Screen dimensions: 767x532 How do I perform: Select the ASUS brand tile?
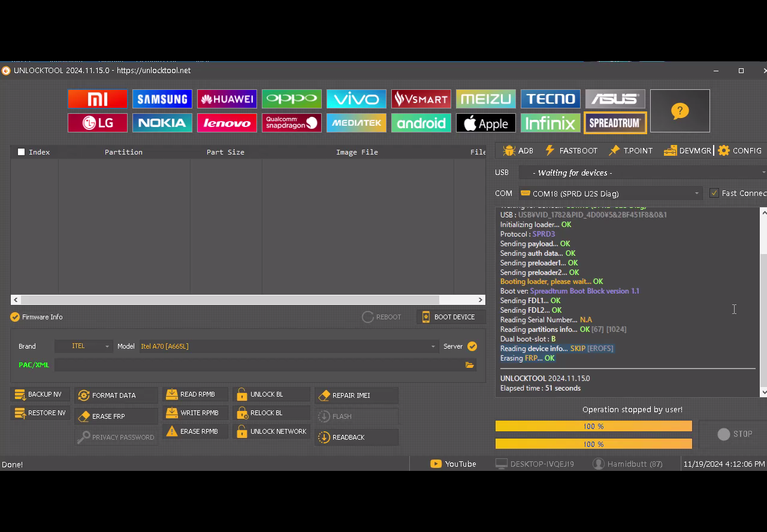coord(615,99)
